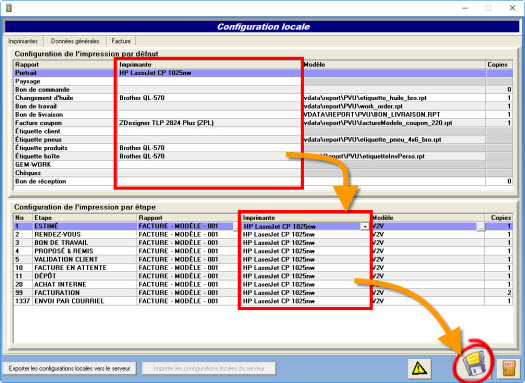Select the Étiquette boîte row

[x=263, y=156]
